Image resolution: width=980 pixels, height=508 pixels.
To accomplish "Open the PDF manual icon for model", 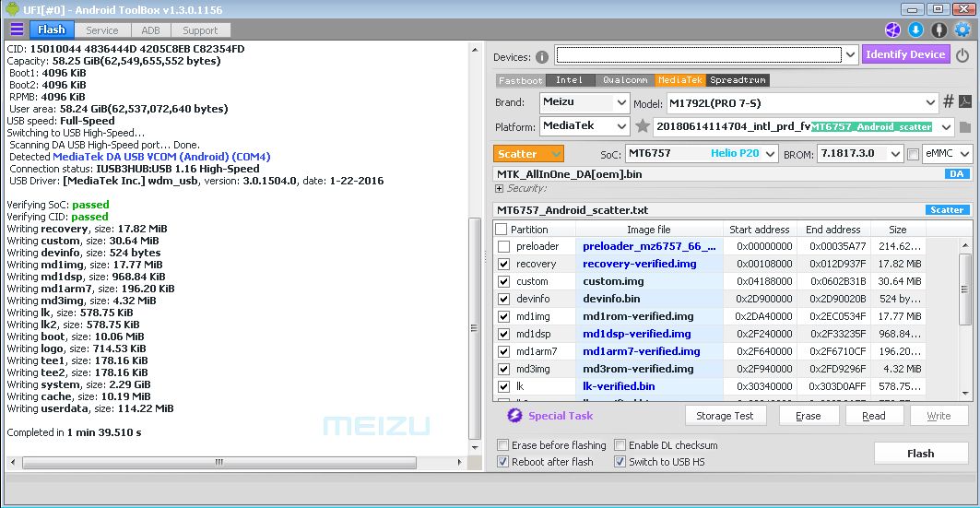I will click(x=965, y=101).
